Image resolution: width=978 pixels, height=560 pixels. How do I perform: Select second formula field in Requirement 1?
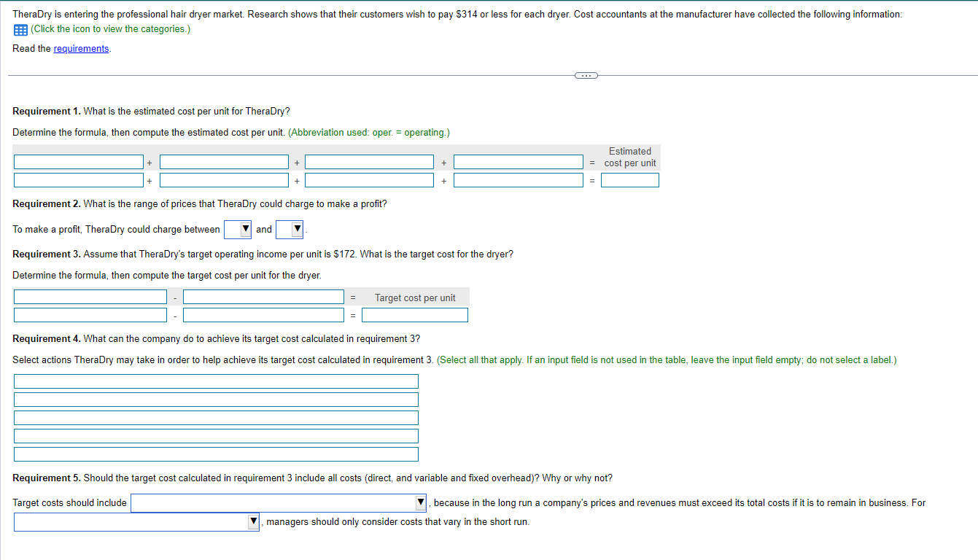coord(224,162)
